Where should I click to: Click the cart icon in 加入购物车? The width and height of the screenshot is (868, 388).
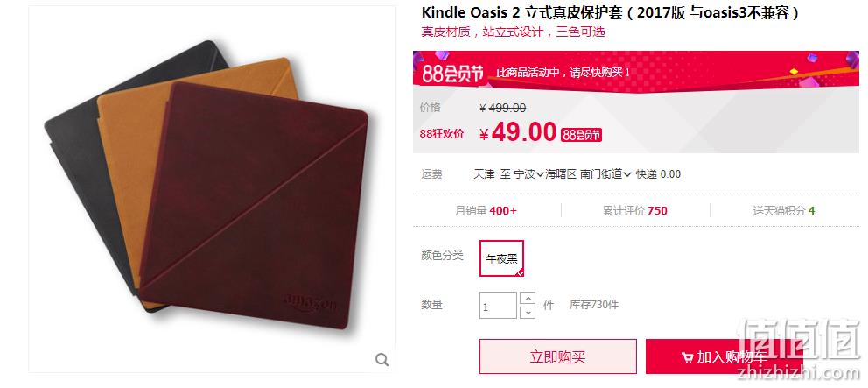[x=687, y=358]
